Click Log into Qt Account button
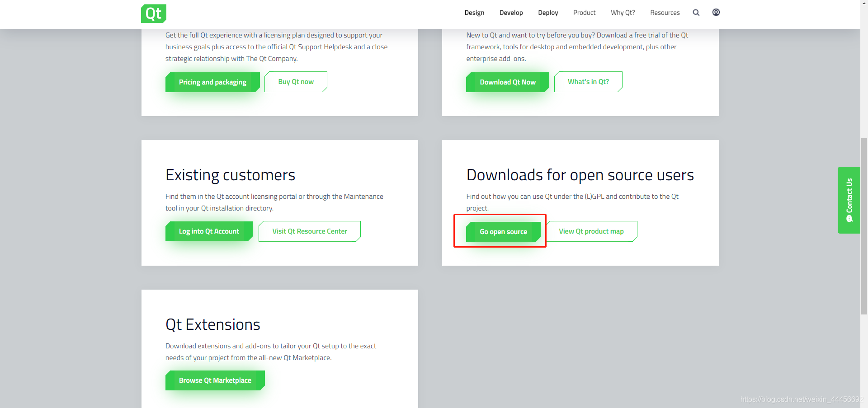This screenshot has height=408, width=868. coord(209,231)
